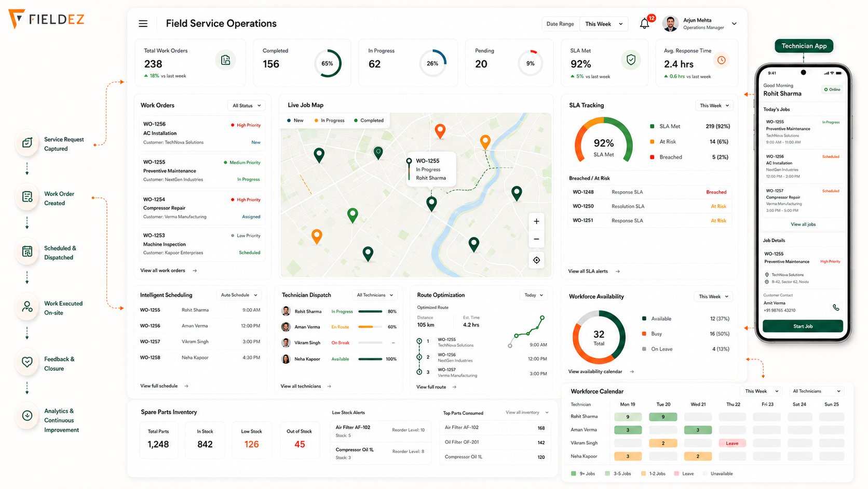The width and height of the screenshot is (868, 489).
Task: Zoom in on the Live Job Map
Action: [x=536, y=221]
